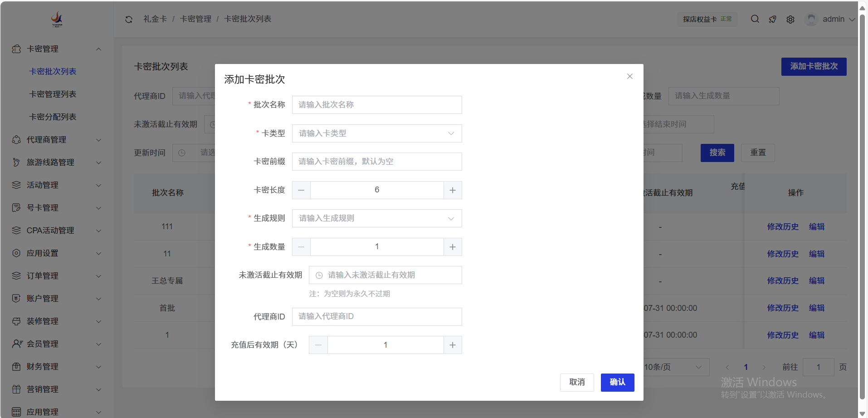Click the 未激活截止有效期 date field in the dialog
The height and width of the screenshot is (418, 868).
coord(385,275)
